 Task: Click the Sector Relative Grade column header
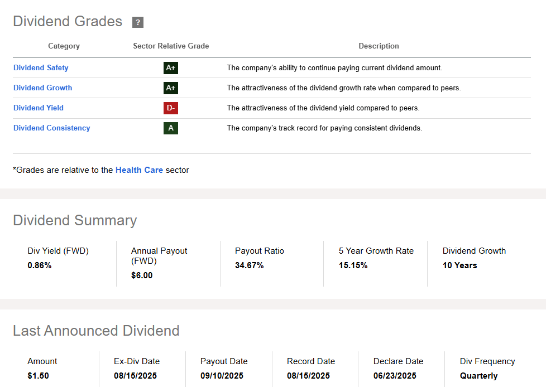[171, 46]
